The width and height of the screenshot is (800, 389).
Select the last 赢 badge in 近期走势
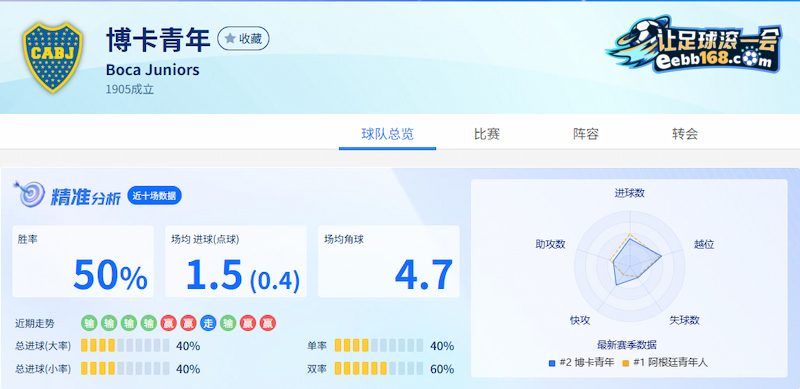tap(268, 323)
